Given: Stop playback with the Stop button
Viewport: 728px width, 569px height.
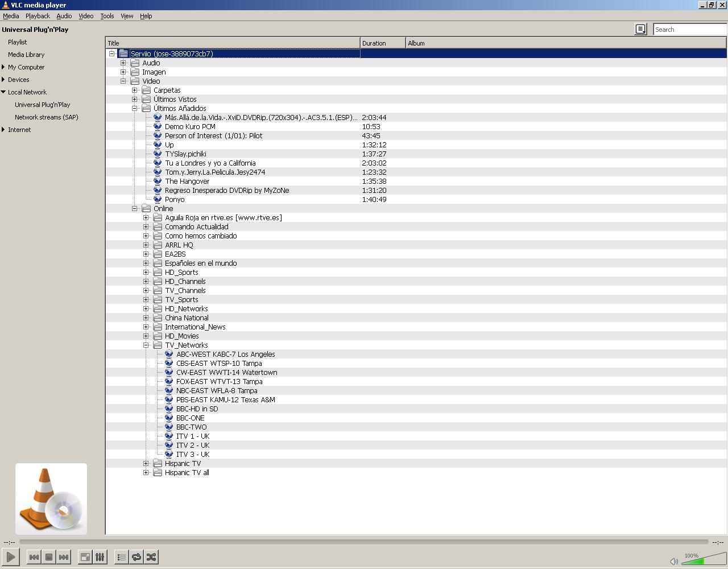Looking at the screenshot, I should [x=49, y=557].
